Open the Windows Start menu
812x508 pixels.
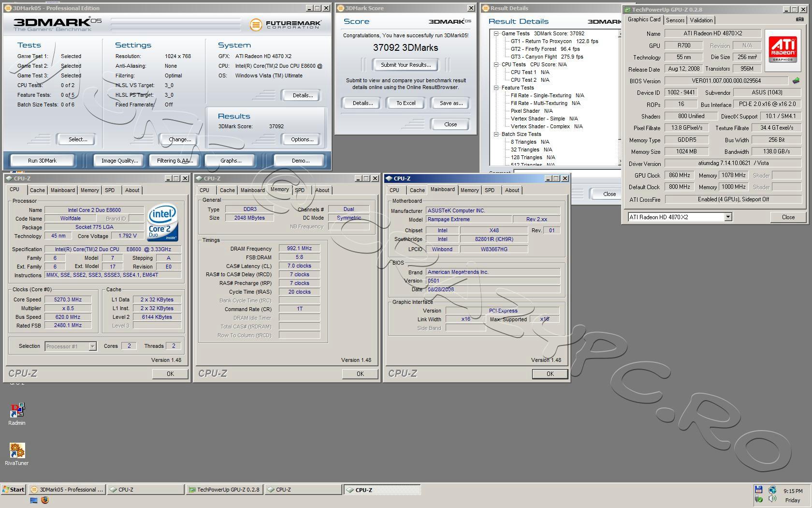point(14,489)
